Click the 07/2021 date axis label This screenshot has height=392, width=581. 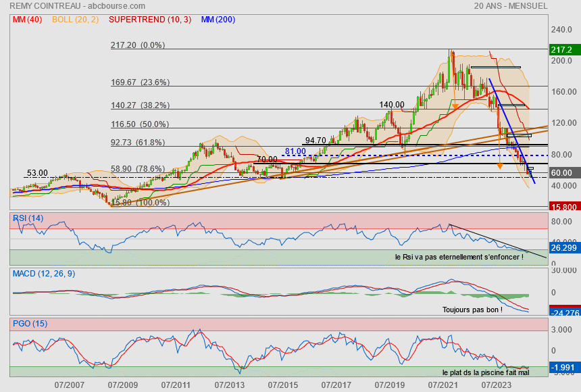[x=443, y=385]
